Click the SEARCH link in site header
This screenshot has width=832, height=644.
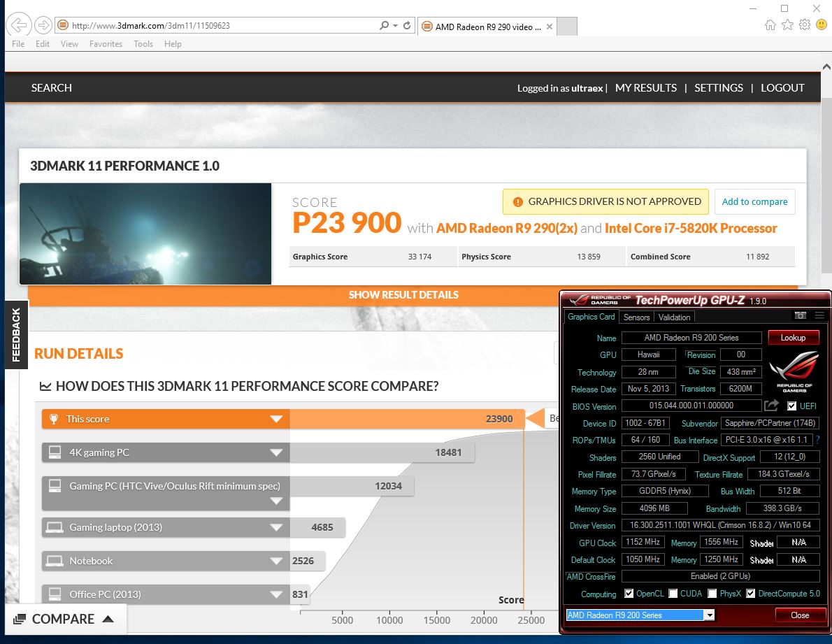coord(52,88)
